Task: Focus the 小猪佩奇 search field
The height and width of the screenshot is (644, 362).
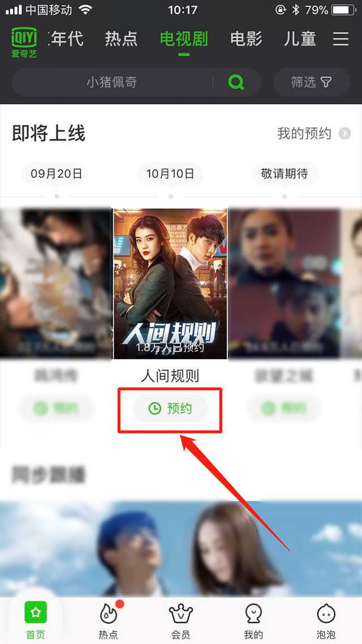Action: 111,82
